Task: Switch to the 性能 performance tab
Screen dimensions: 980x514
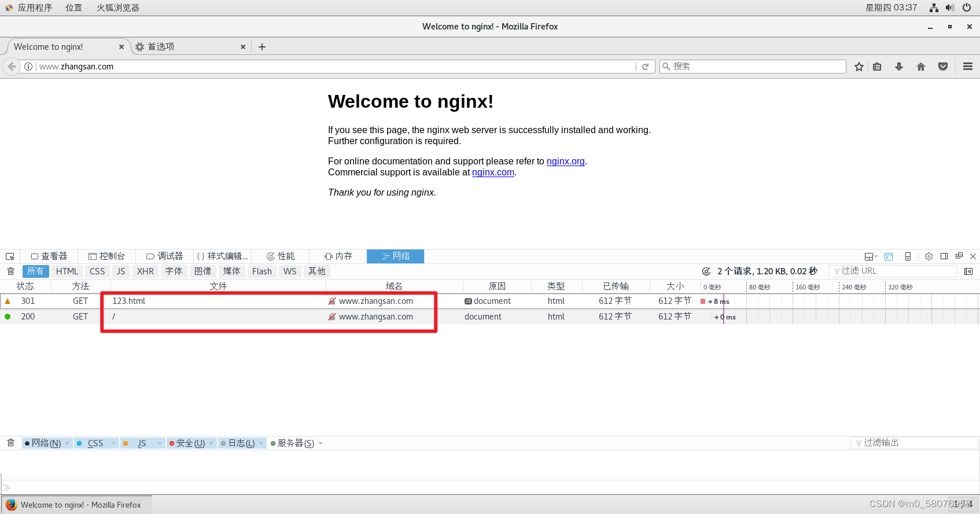Action: 280,256
